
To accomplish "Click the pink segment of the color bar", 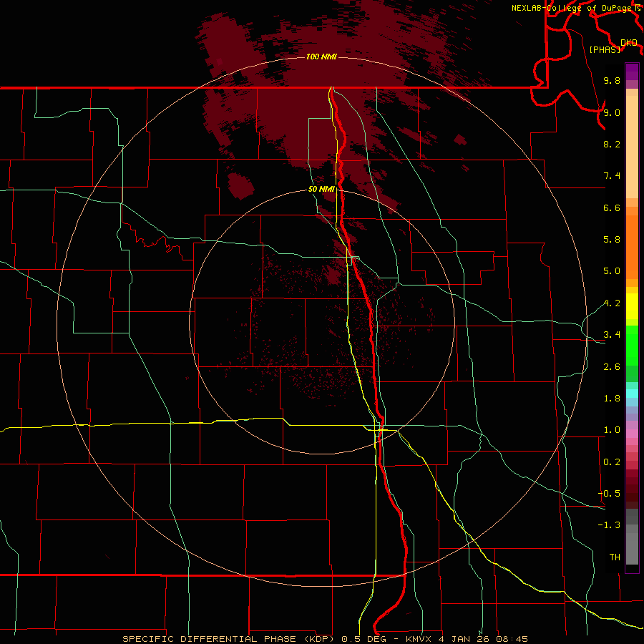I will tap(632, 434).
